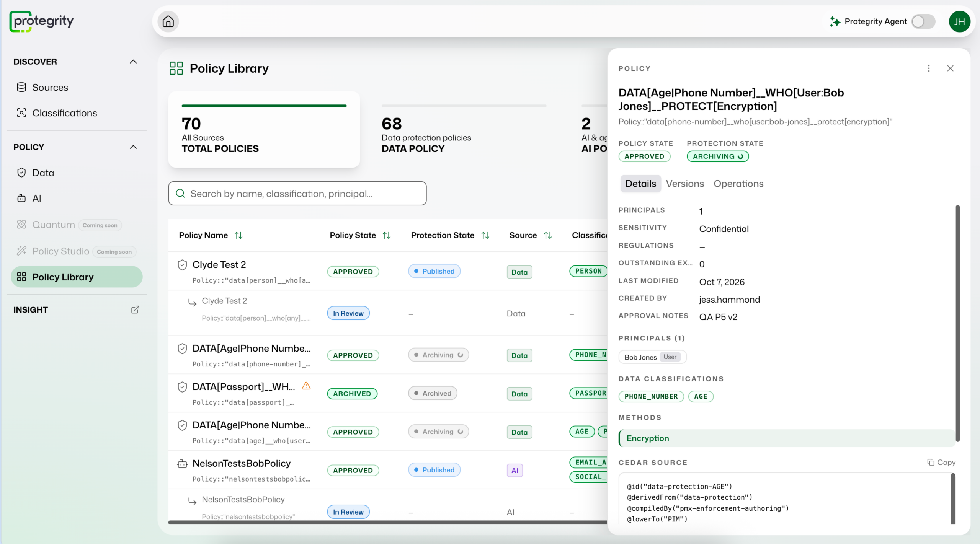Copy the Cedar source code
Viewport: 980px width, 544px height.
click(x=941, y=463)
